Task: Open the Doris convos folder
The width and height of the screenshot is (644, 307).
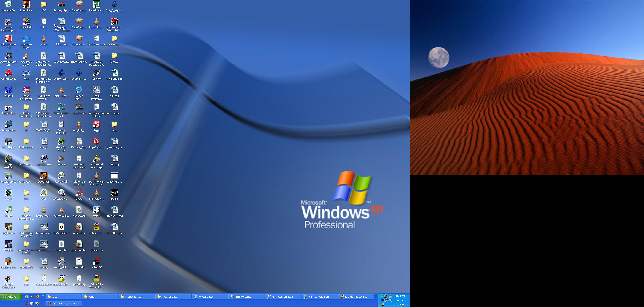Action: coord(26,143)
